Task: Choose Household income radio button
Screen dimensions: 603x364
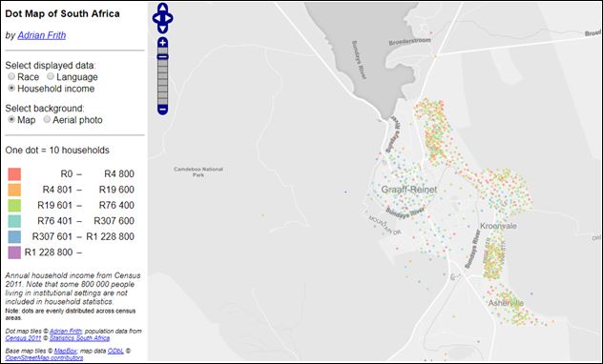Action: 11,89
